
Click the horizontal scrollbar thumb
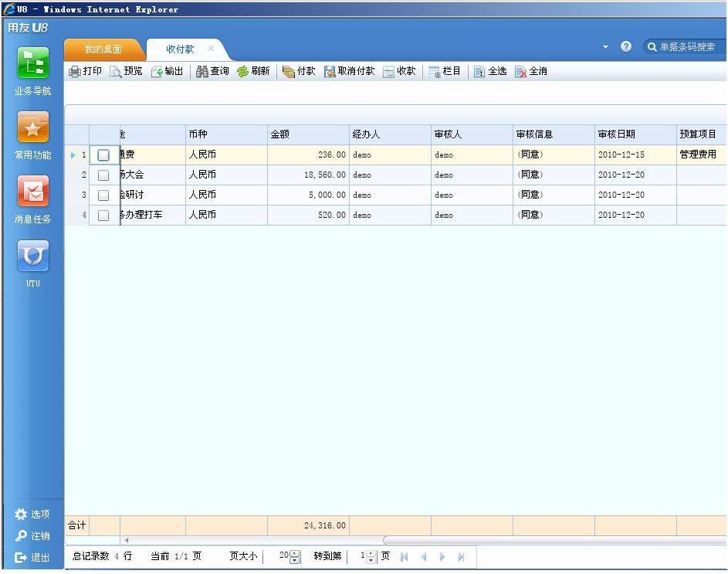click(x=555, y=540)
